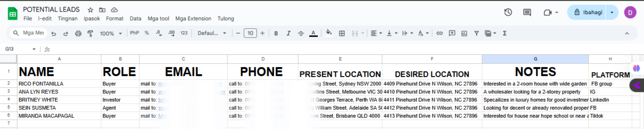Open the borders tool
Viewport: 644px width, 129px height.
point(342,33)
